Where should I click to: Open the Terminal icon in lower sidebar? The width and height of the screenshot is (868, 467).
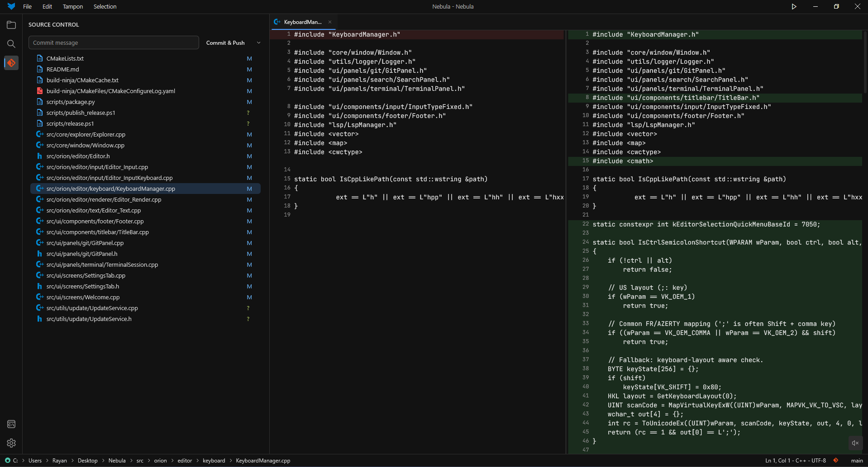[11, 424]
